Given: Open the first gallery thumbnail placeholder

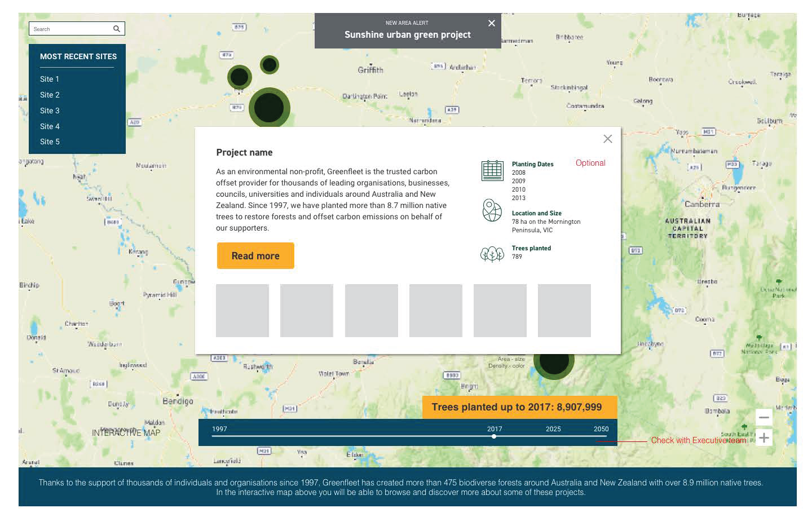Looking at the screenshot, I should click(242, 311).
